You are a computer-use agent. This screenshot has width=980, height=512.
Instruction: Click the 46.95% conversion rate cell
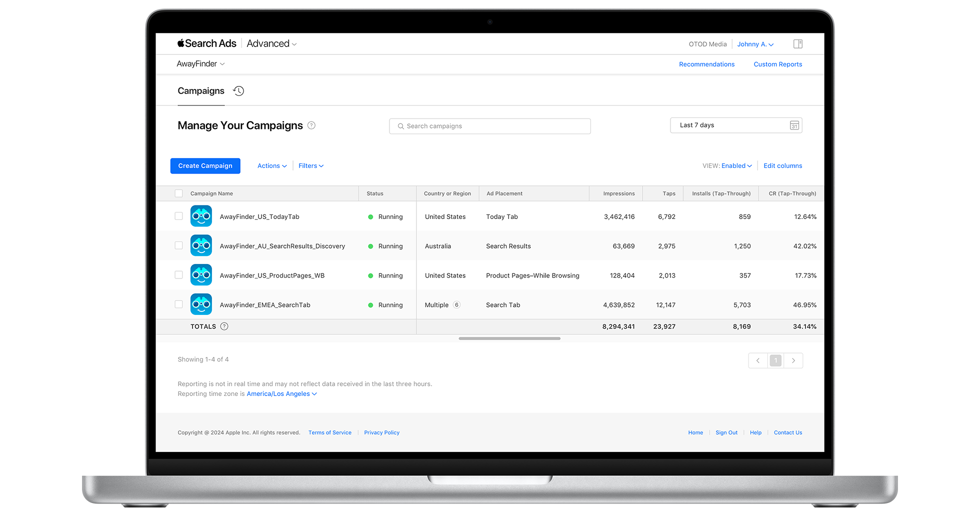coord(804,305)
